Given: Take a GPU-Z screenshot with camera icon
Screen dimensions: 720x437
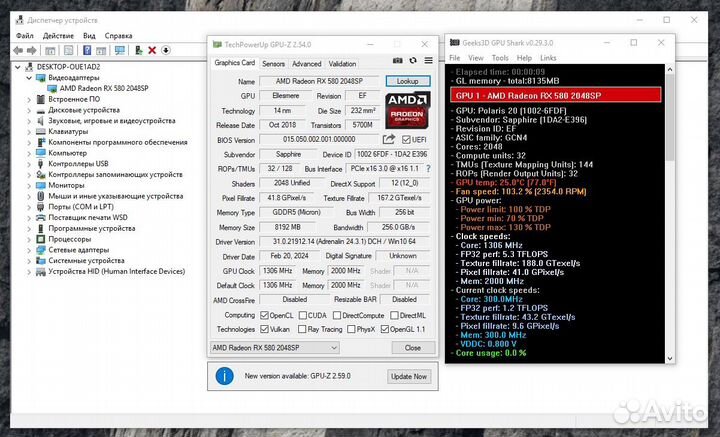Looking at the screenshot, I should pos(398,61).
